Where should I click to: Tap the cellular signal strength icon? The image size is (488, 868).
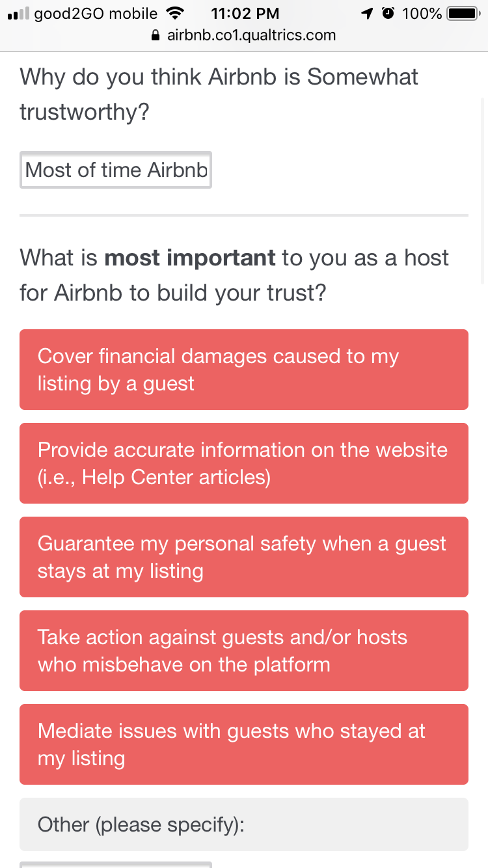tap(18, 14)
